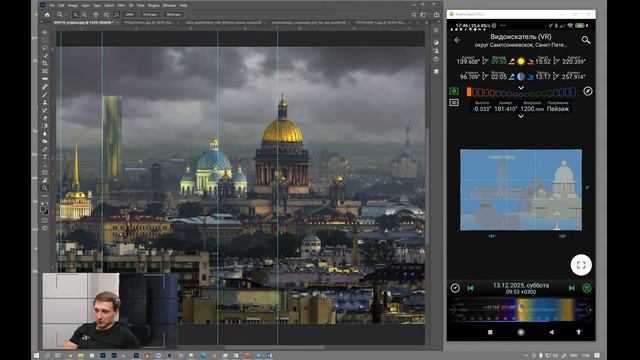This screenshot has width=640, height=360.
Task: Tap the moon phase icon
Action: [x=521, y=76]
